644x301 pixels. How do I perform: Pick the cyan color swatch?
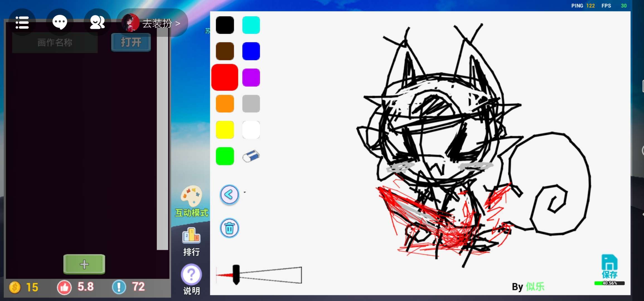pyautogui.click(x=251, y=25)
